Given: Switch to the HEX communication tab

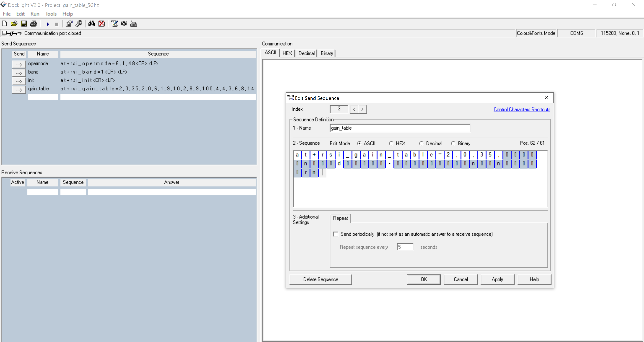Looking at the screenshot, I should tap(287, 53).
